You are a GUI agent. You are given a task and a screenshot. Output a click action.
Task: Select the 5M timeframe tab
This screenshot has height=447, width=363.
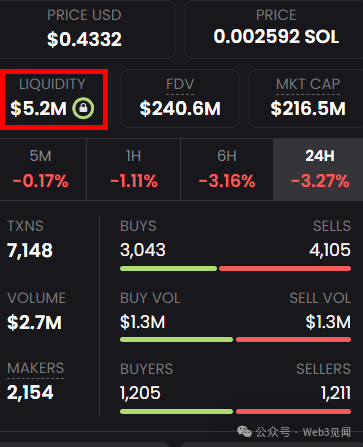point(41,169)
